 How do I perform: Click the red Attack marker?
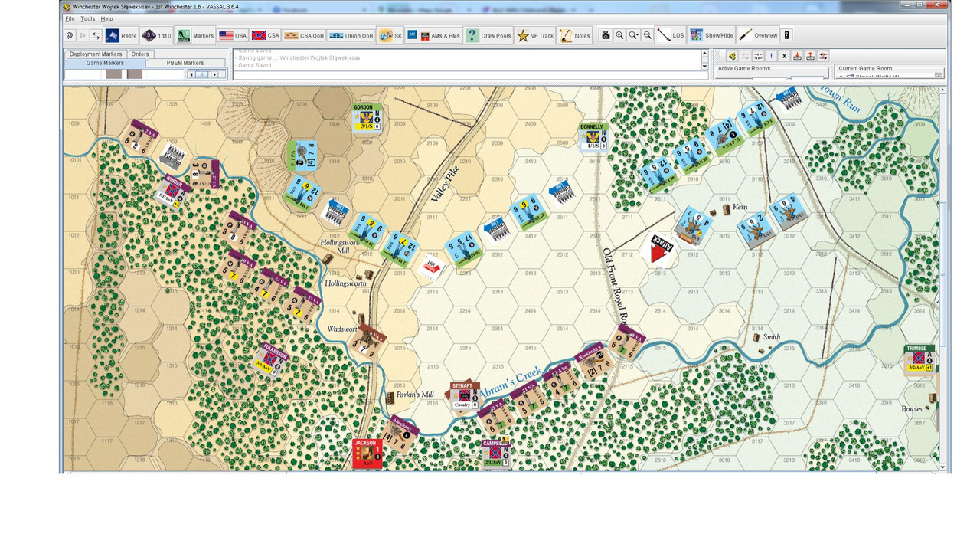(657, 249)
